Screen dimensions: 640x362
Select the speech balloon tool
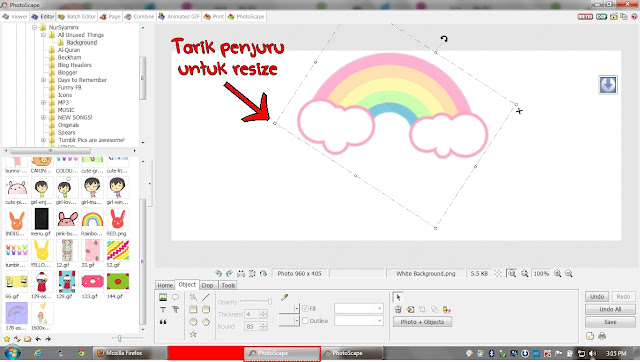click(176, 297)
